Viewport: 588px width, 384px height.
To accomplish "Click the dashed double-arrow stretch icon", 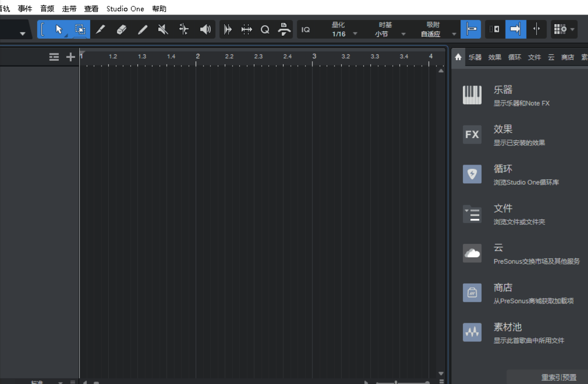I will coord(246,29).
